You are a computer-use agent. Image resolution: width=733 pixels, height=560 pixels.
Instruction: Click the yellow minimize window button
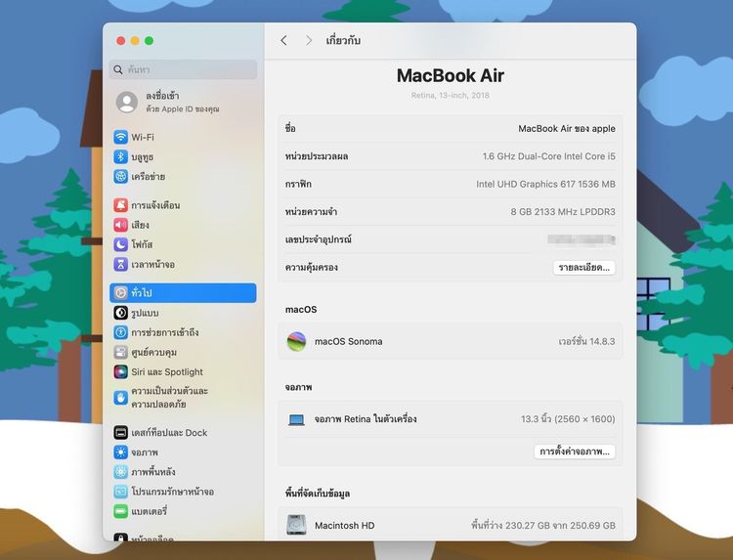tap(135, 41)
